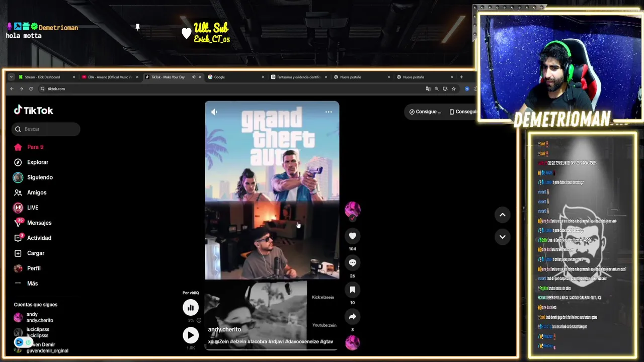Viewport: 644px width, 362px height.
Task: Open the Siguiendo feed
Action: pyautogui.click(x=40, y=177)
